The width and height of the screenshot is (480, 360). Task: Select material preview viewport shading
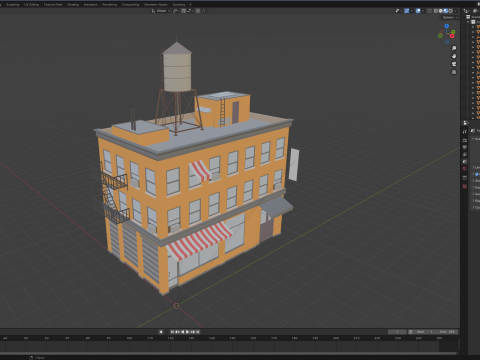click(446, 11)
